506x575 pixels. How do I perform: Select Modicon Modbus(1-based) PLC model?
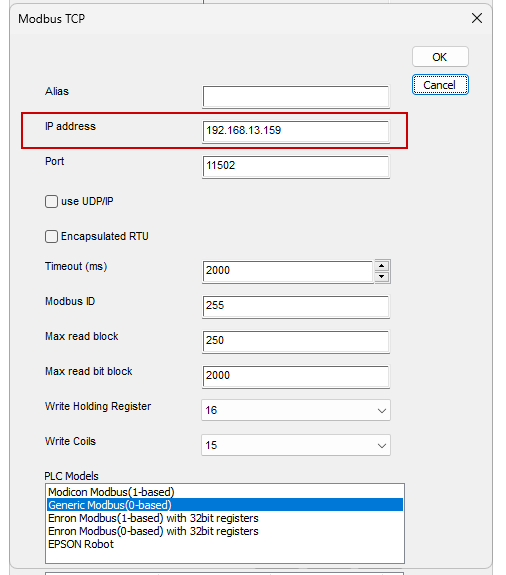point(225,492)
